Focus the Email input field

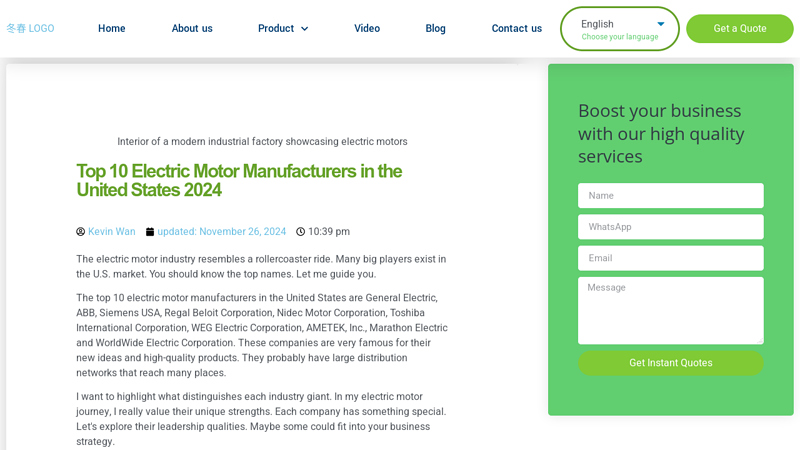[670, 258]
